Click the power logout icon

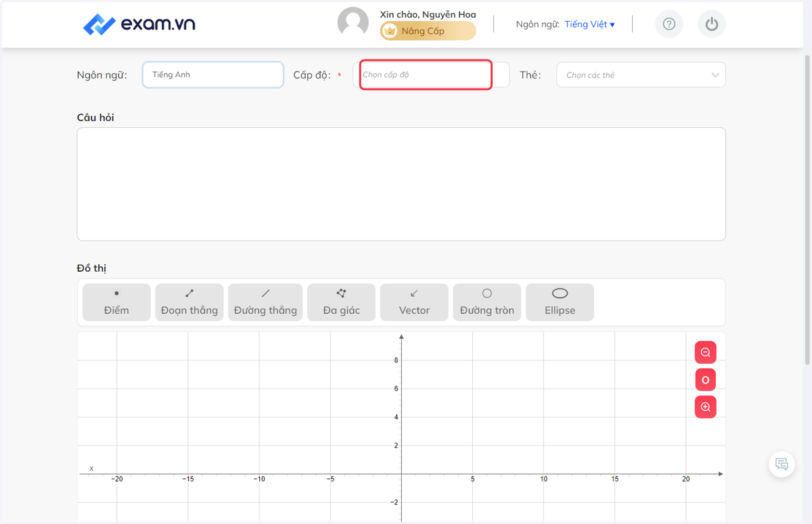[x=711, y=24]
